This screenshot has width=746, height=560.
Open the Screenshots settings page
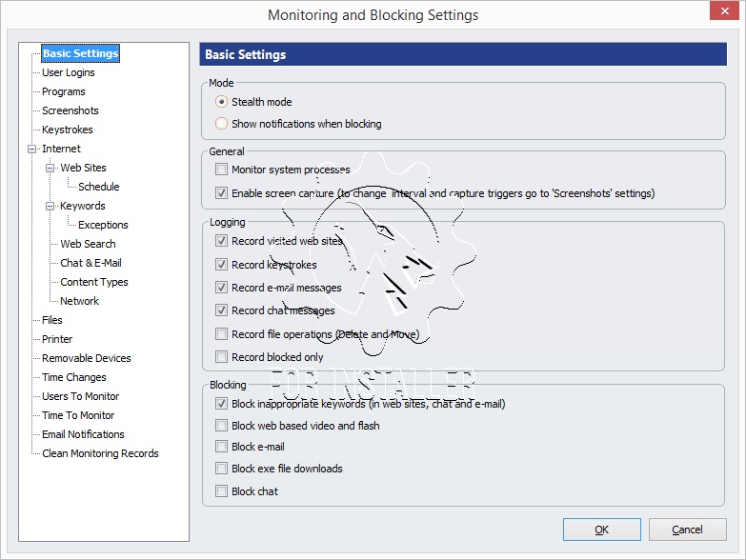pyautogui.click(x=70, y=110)
